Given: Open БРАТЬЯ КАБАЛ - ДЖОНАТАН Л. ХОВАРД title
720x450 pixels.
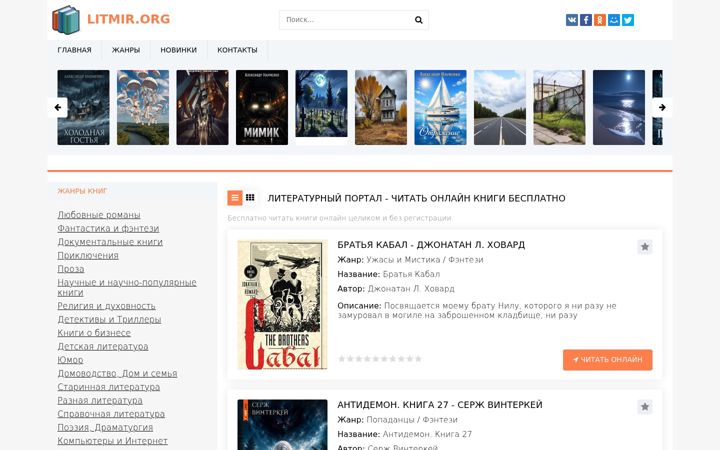Looking at the screenshot, I should (x=431, y=245).
